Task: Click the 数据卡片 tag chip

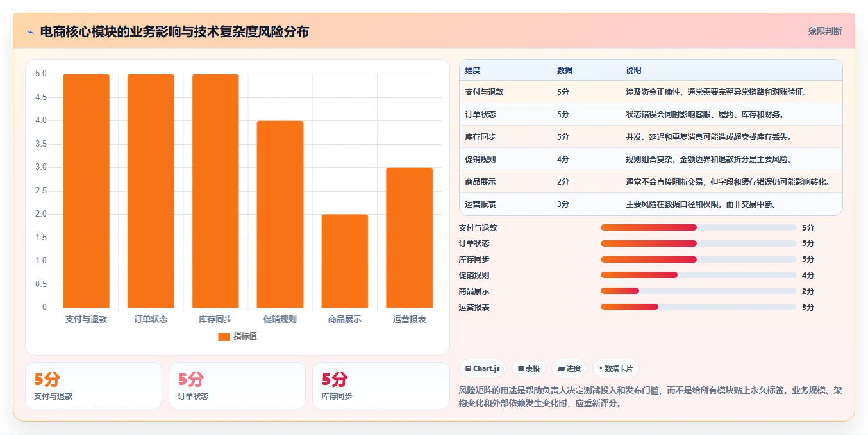Action: (615, 368)
